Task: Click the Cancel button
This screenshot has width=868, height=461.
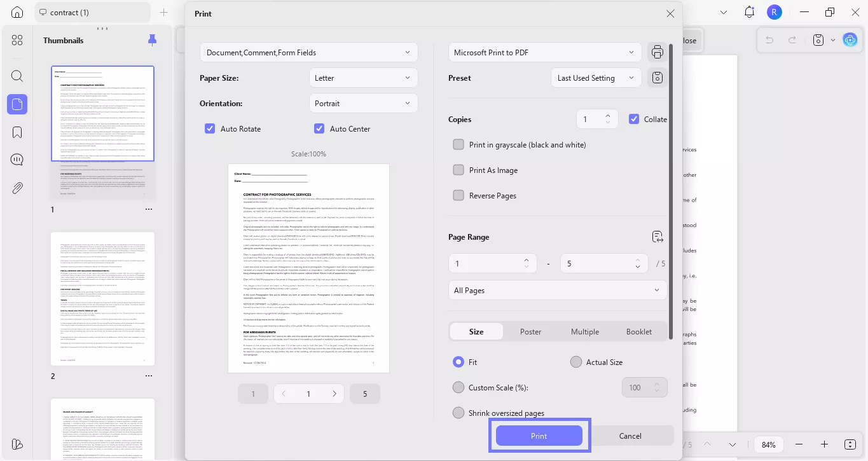Action: [x=630, y=436]
